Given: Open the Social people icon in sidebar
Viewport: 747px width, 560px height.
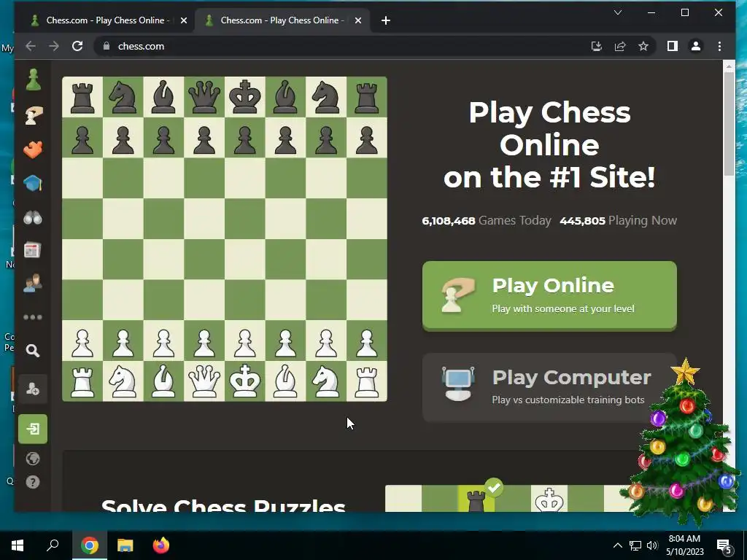Looking at the screenshot, I should coord(33,283).
